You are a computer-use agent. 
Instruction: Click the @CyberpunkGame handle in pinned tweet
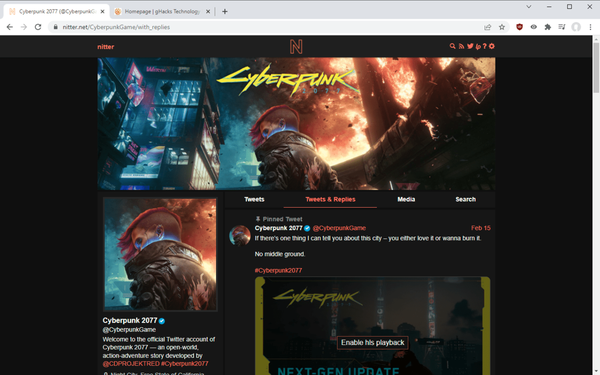pyautogui.click(x=339, y=228)
